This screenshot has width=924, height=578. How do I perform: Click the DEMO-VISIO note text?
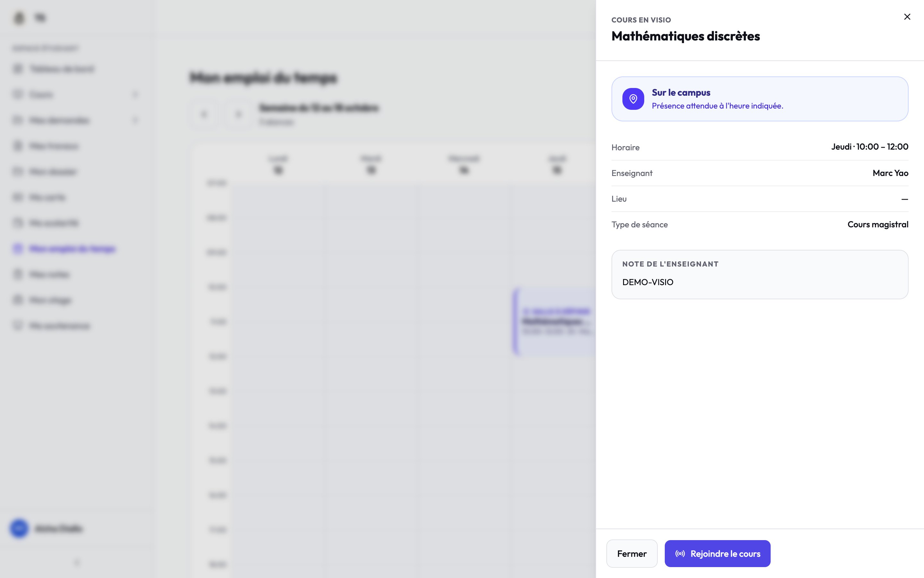647,282
